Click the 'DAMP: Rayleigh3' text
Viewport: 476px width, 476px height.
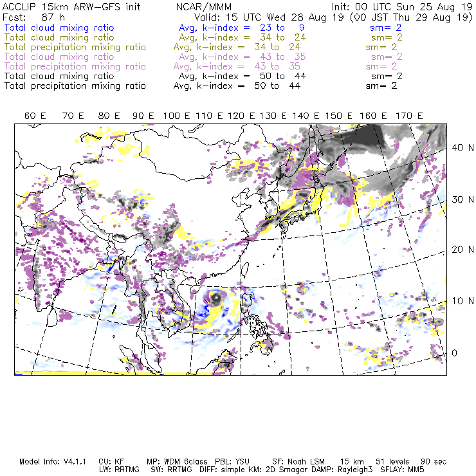coord(342,470)
